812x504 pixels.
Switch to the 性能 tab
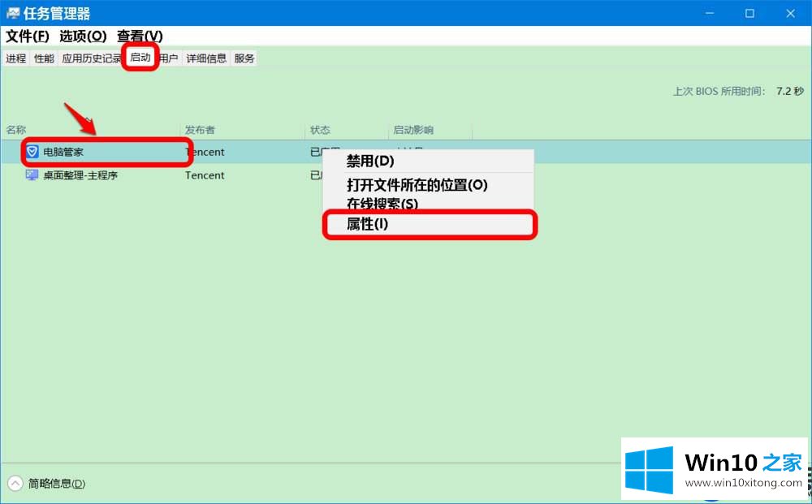coord(44,58)
